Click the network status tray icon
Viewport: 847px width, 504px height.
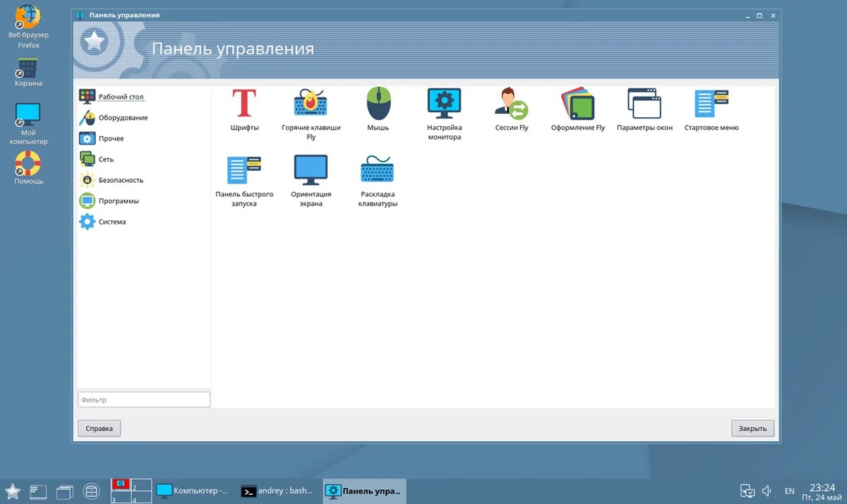tap(747, 491)
